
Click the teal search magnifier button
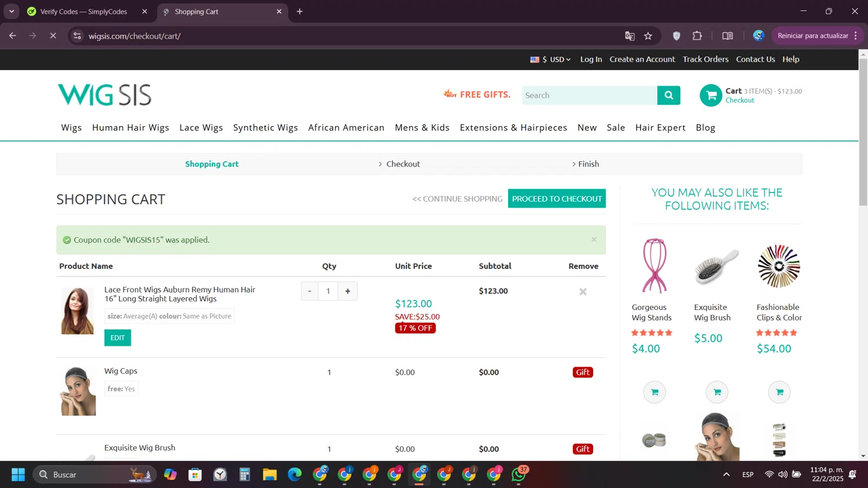(668, 95)
